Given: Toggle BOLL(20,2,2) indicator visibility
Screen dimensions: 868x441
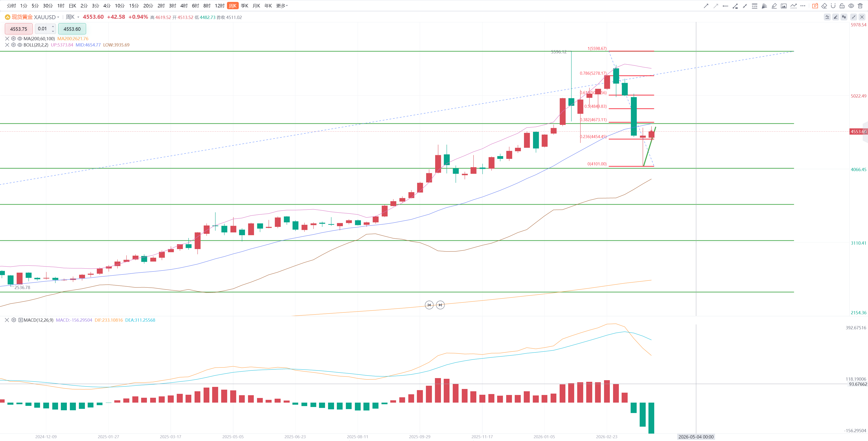Looking at the screenshot, I should [19, 45].
